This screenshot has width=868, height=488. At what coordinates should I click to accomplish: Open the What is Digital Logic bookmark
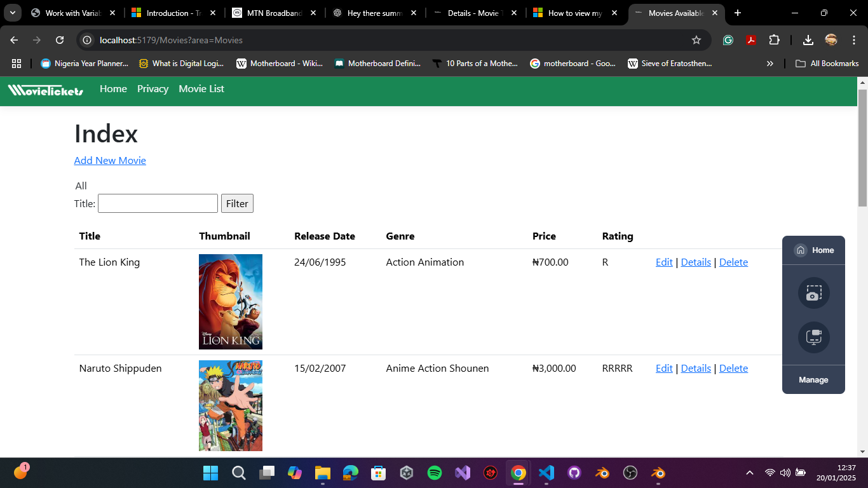click(181, 64)
